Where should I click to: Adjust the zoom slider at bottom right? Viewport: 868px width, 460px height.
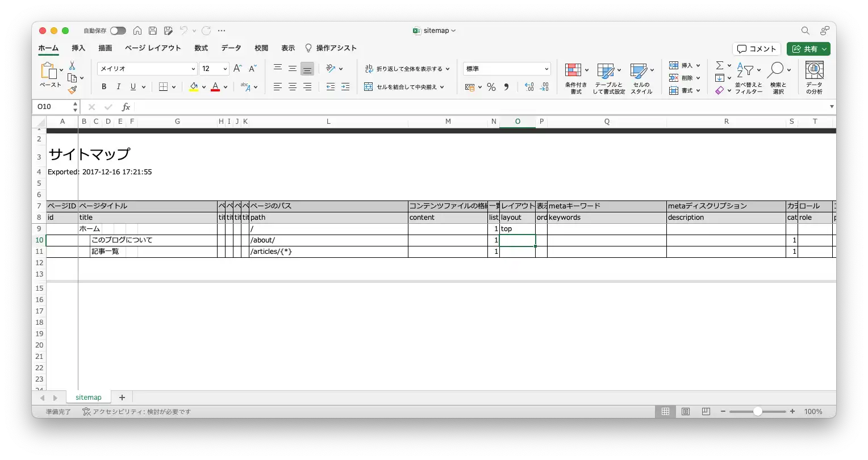coord(758,411)
